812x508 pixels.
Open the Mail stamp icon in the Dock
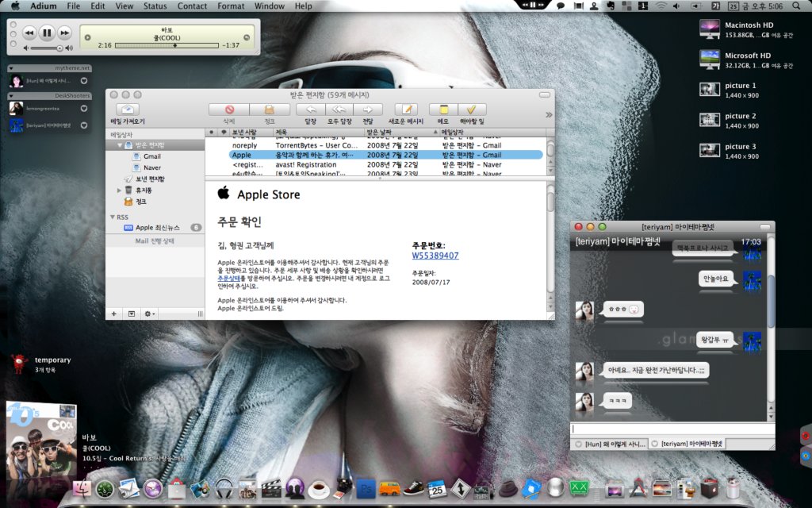pyautogui.click(x=129, y=488)
